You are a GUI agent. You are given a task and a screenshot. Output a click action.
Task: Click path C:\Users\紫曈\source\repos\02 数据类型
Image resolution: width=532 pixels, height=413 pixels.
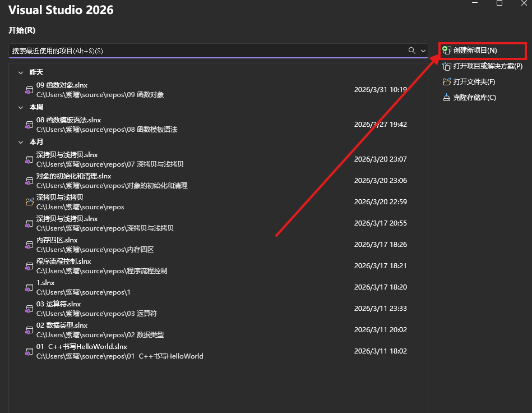coord(100,335)
